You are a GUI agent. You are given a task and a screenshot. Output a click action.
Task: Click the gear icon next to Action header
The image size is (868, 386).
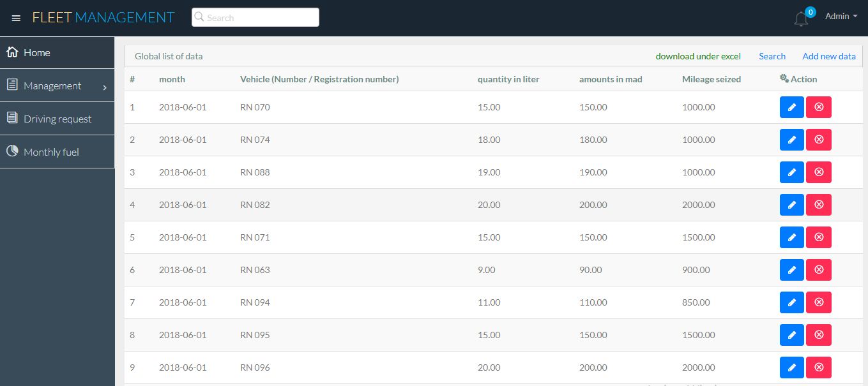[784, 78]
